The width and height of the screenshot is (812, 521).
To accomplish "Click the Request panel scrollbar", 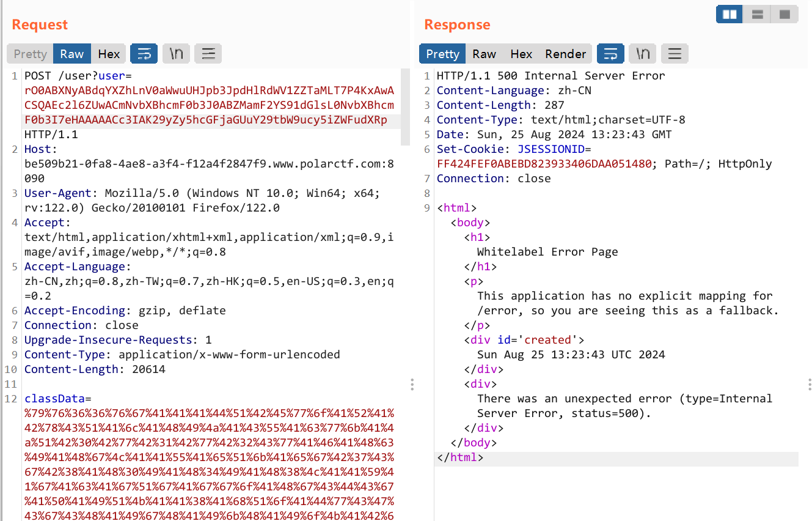I will (x=405, y=107).
